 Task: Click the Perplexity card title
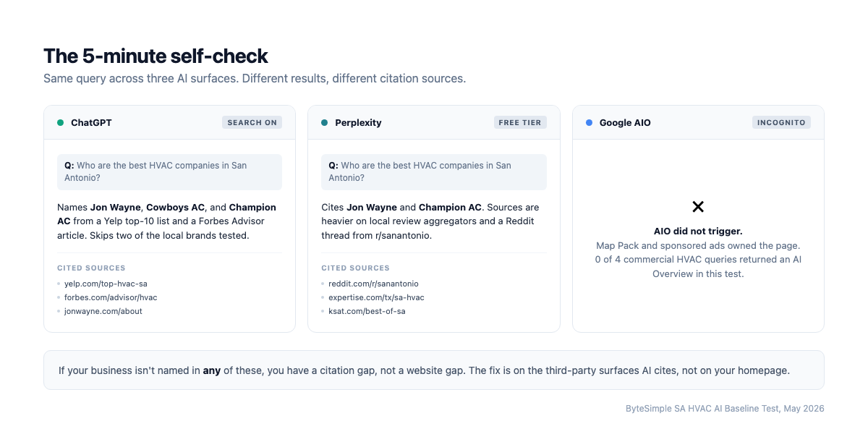point(358,123)
